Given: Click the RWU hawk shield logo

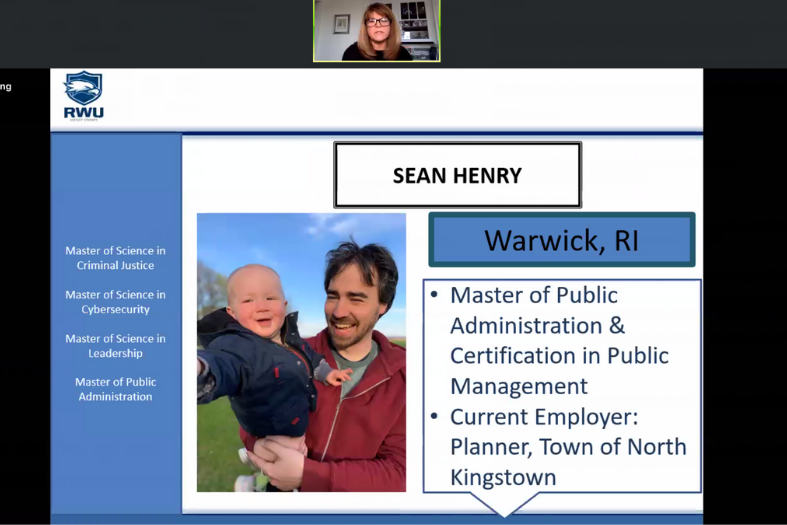Looking at the screenshot, I should [83, 88].
